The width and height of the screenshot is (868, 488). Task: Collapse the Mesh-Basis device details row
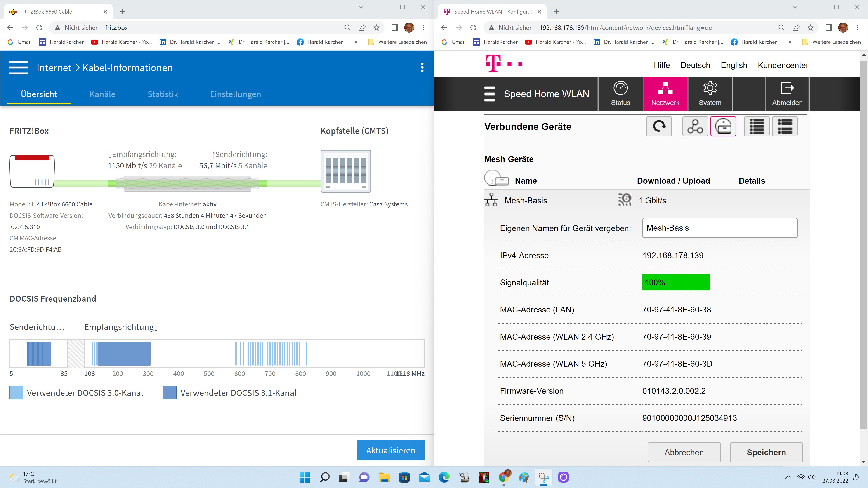(x=526, y=201)
